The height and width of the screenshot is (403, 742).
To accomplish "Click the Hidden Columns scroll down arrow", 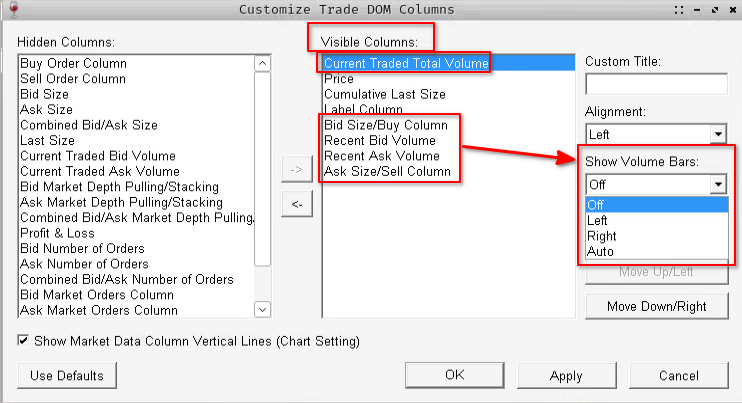I will 263,310.
